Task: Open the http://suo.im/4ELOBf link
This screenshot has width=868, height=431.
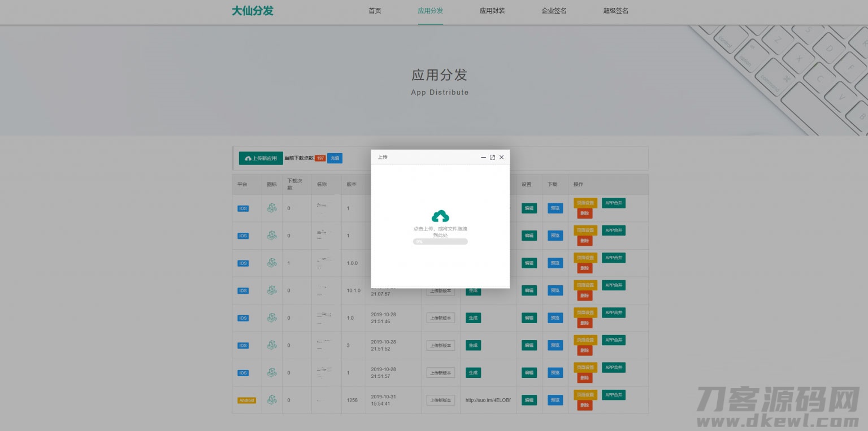Action: click(488, 400)
